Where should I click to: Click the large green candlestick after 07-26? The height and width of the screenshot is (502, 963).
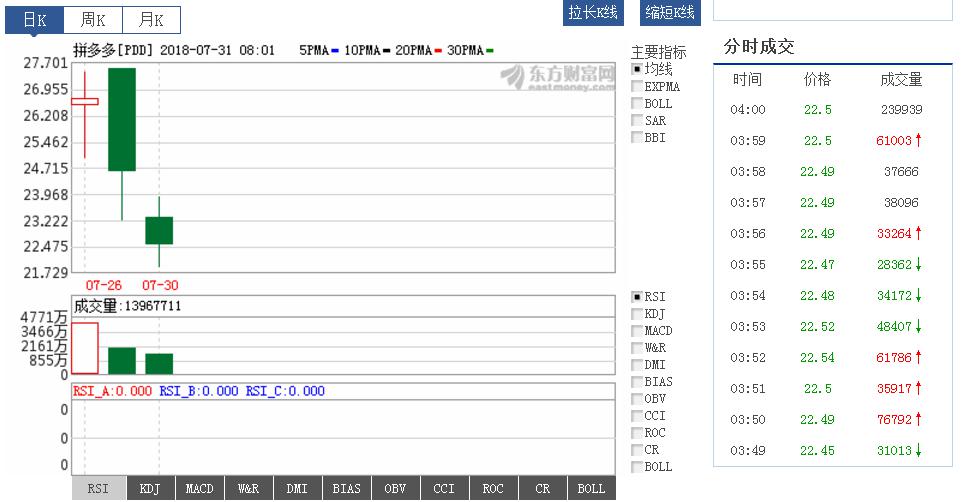(122, 119)
